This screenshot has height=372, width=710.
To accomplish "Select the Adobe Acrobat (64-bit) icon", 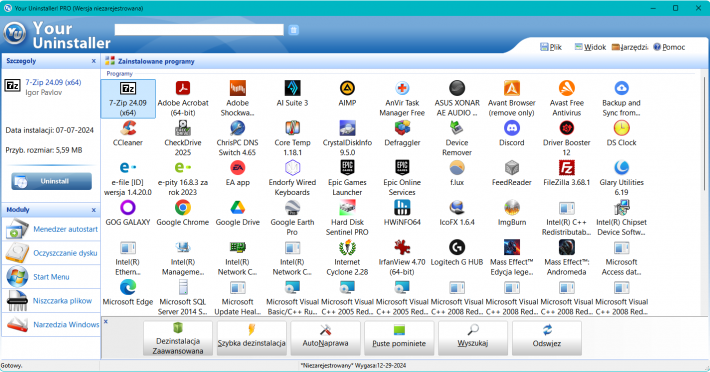I will pos(183,88).
